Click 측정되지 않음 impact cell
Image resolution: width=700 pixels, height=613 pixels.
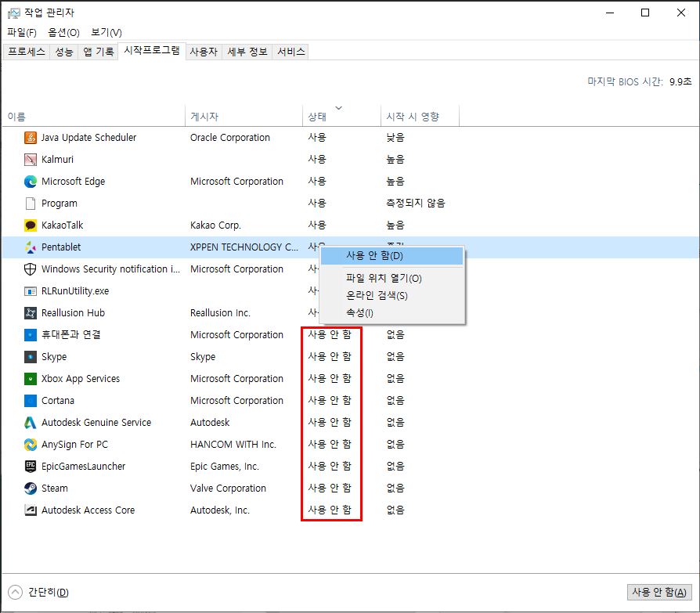point(416,203)
